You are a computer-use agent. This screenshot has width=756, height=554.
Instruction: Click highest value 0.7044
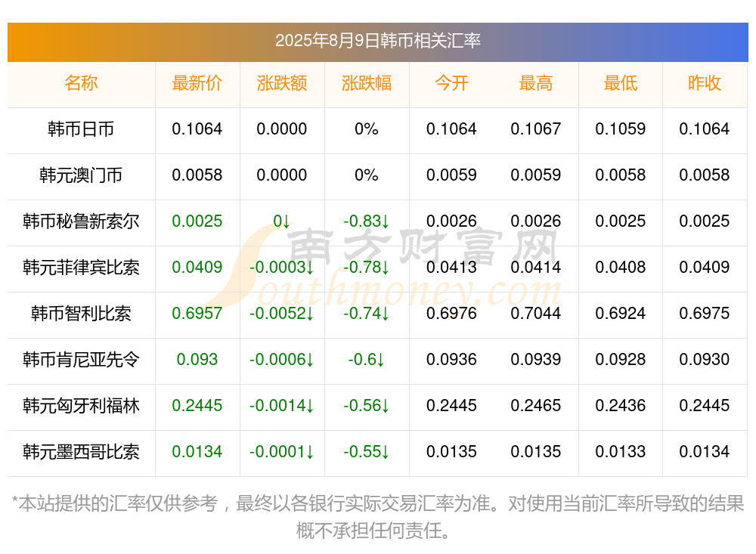536,314
